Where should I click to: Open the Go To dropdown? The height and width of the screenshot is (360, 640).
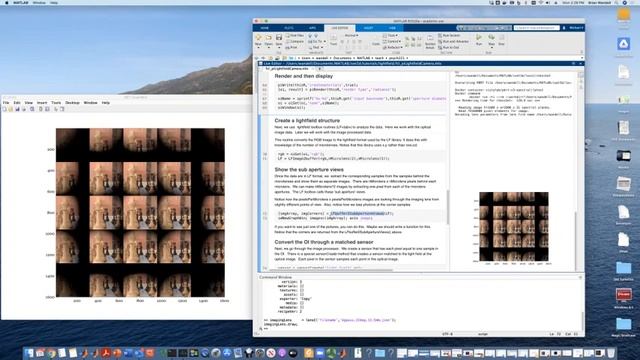point(317,41)
